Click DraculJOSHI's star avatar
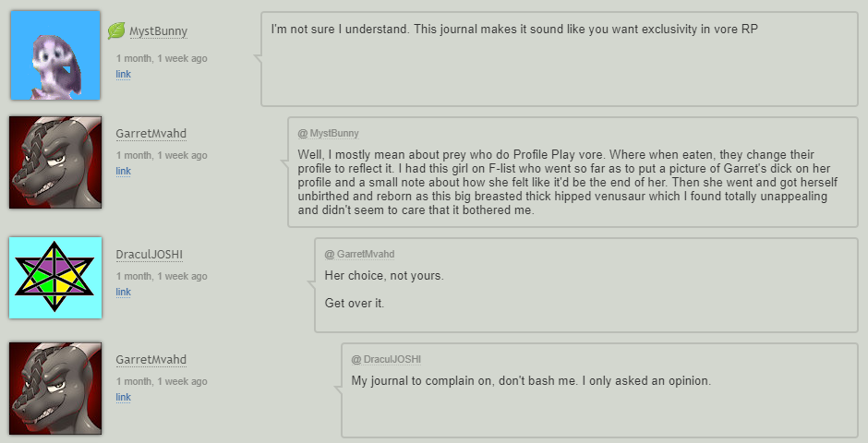 [x=55, y=278]
